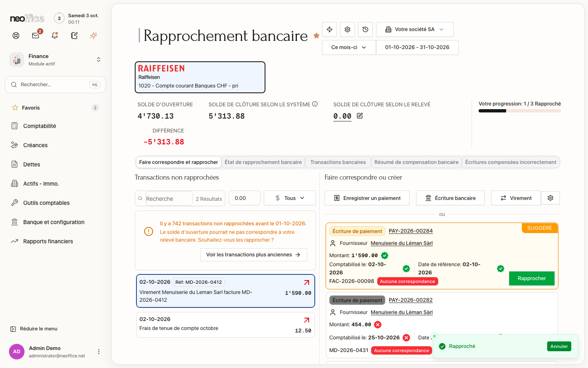Open settings gear next to the lightning icon
Viewport: 588px width, 368px height.
point(347,29)
